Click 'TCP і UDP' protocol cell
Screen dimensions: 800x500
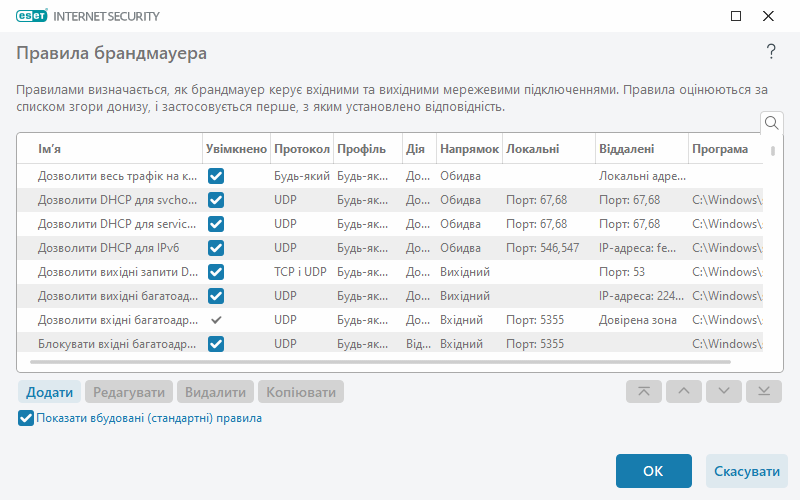click(x=300, y=272)
